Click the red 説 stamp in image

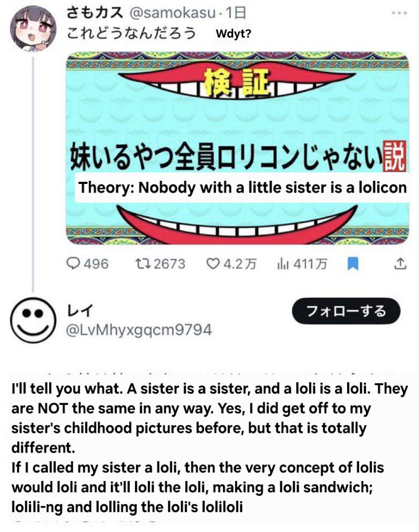click(x=394, y=157)
